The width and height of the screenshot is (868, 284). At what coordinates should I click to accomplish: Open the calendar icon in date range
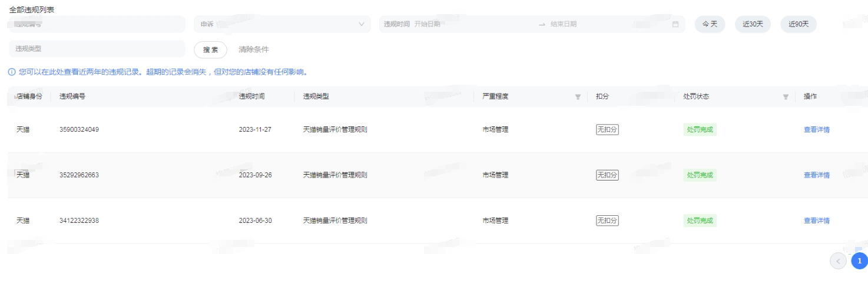point(675,24)
